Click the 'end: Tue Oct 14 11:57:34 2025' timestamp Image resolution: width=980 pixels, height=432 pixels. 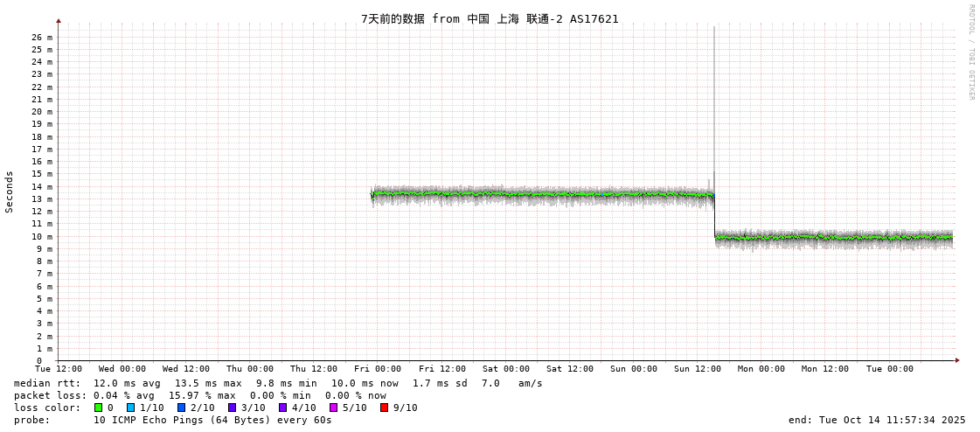[x=877, y=420]
